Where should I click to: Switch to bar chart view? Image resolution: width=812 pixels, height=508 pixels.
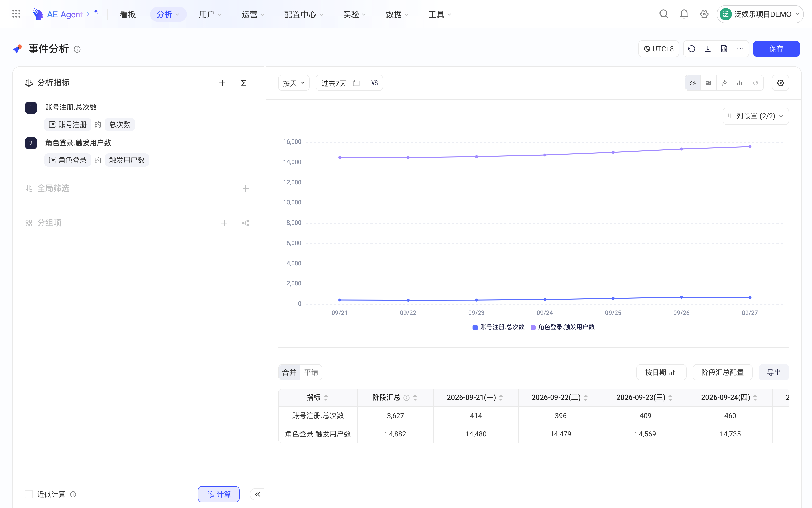(740, 83)
